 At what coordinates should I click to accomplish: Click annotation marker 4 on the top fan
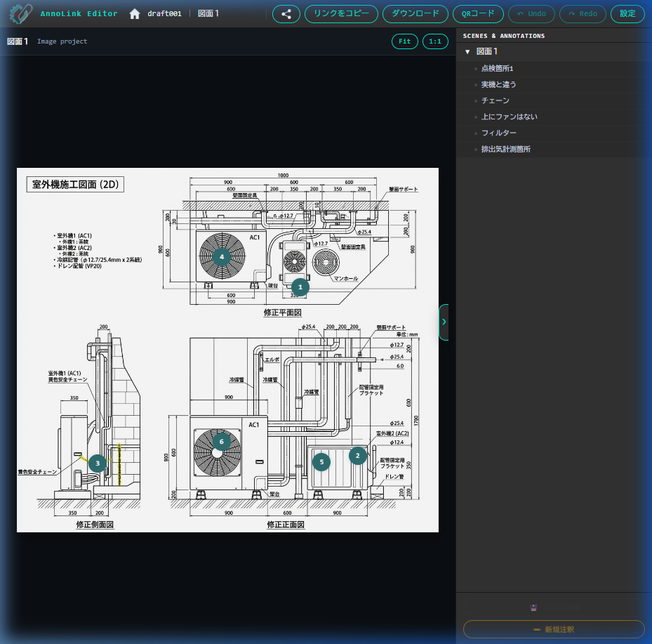(222, 256)
